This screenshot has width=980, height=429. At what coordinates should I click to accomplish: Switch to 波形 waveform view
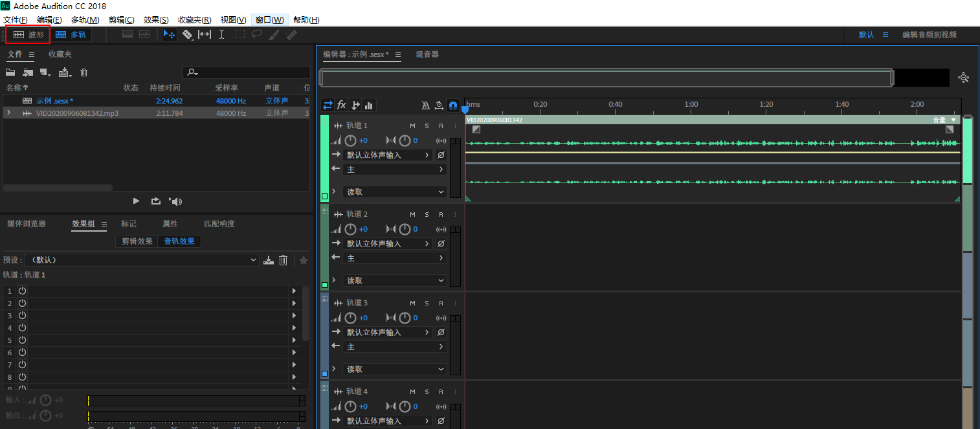(28, 34)
